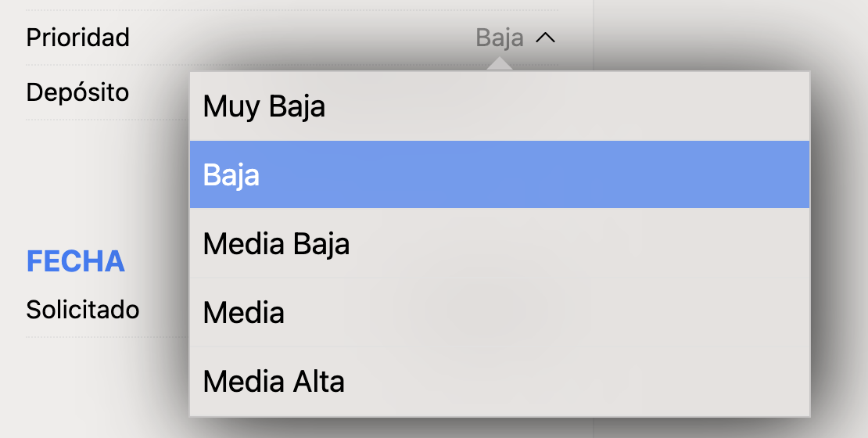Collapse the Prioridad dropdown chevron
This screenshot has height=438, width=868.
[x=546, y=38]
